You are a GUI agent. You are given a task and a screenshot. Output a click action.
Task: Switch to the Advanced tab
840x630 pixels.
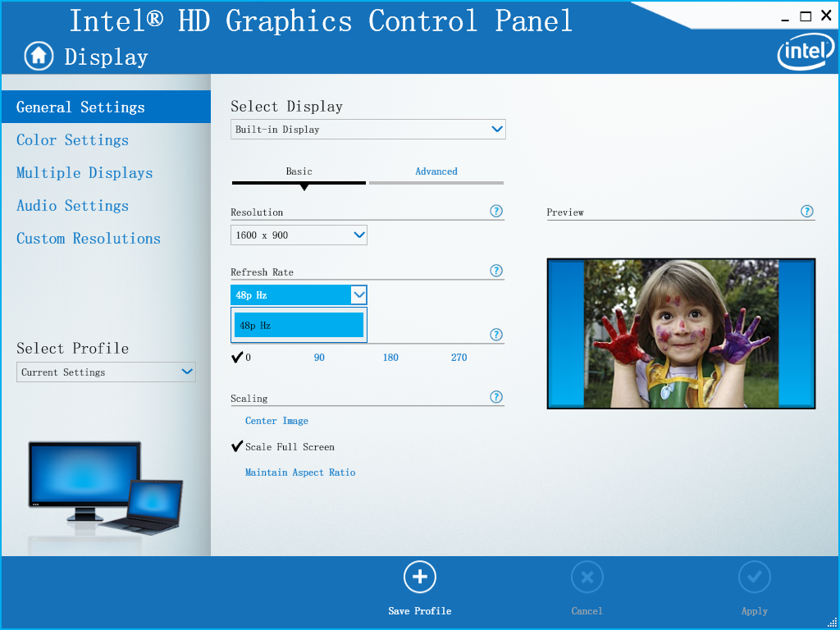(436, 171)
